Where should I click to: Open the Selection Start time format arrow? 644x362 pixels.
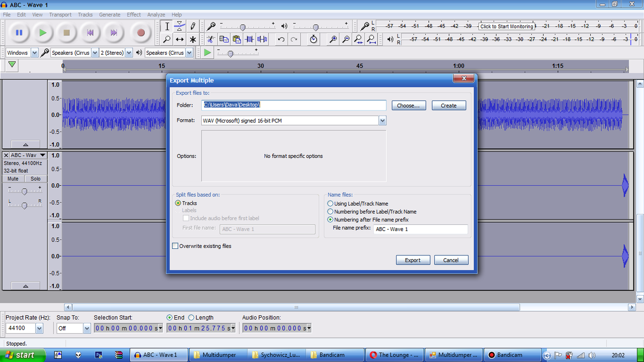pyautogui.click(x=160, y=328)
